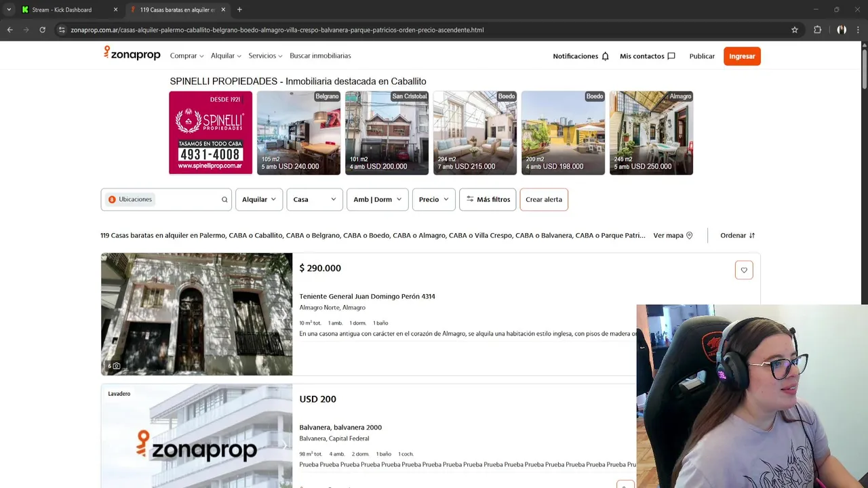Expand the Alquilar navigation menu
Viewport: 868px width, 488px height.
[226, 56]
